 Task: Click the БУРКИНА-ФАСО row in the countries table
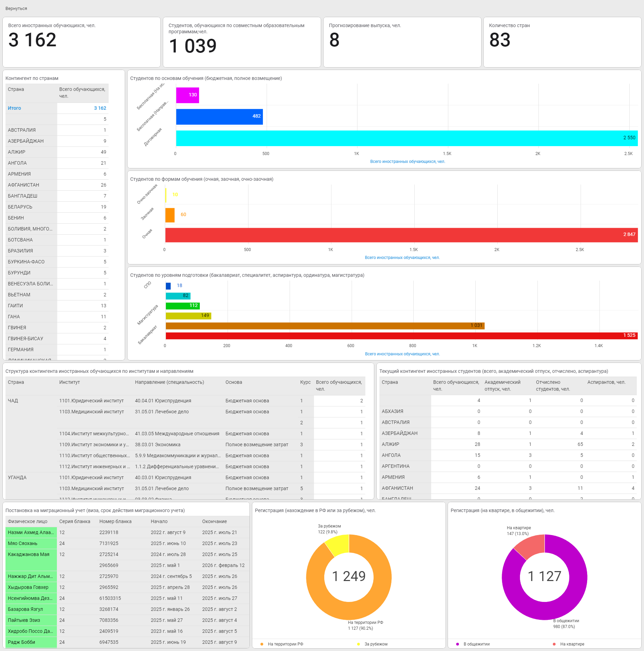coord(26,262)
